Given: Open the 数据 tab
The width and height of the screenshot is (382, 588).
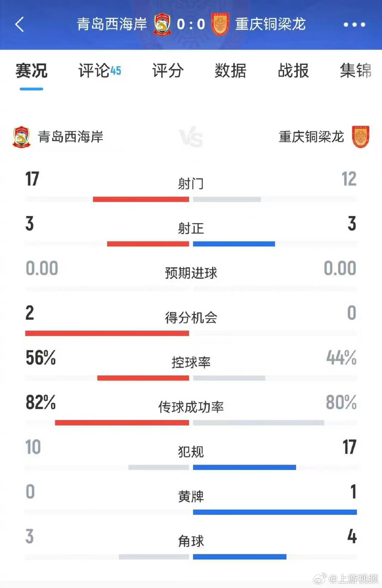Looking at the screenshot, I should pyautogui.click(x=230, y=70).
